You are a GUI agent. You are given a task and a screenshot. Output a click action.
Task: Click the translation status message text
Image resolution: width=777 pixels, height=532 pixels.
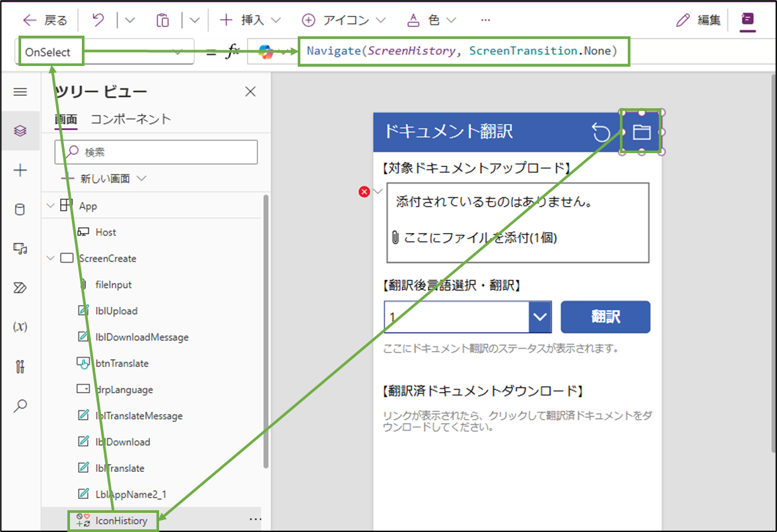(502, 349)
